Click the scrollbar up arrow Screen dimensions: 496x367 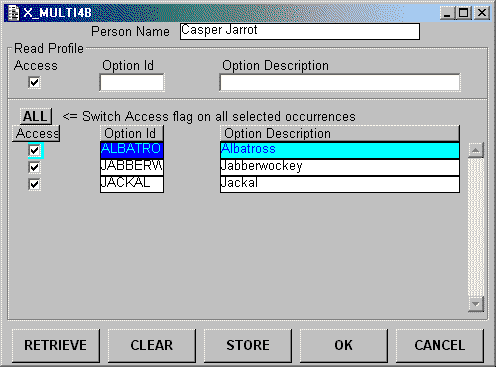coord(476,150)
